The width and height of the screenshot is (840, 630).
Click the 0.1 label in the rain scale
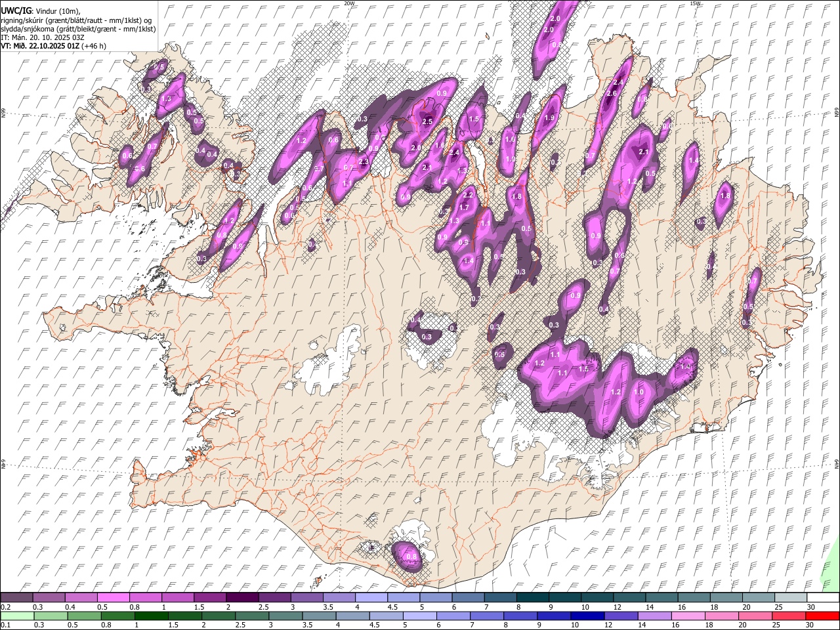pos(6,625)
